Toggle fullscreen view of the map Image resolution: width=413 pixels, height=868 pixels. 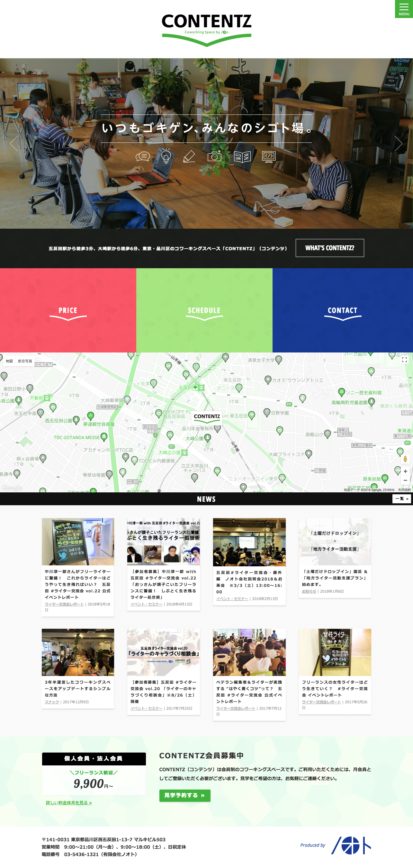(x=404, y=360)
